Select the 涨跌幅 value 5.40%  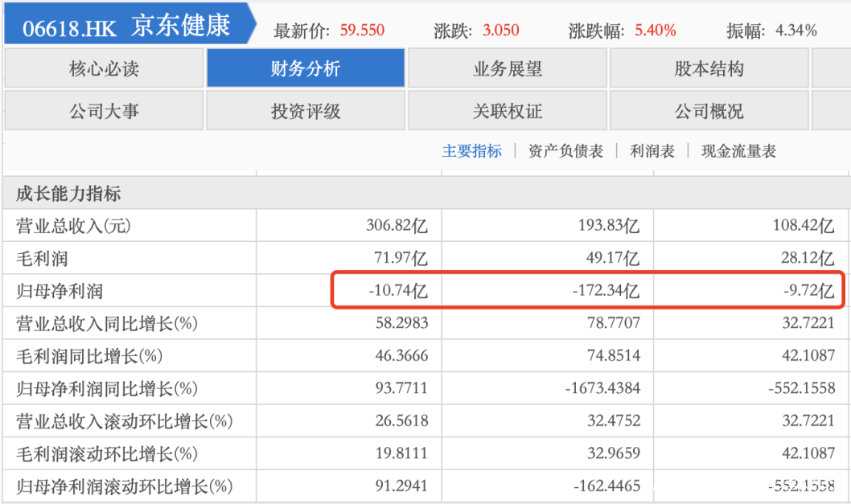point(655,30)
